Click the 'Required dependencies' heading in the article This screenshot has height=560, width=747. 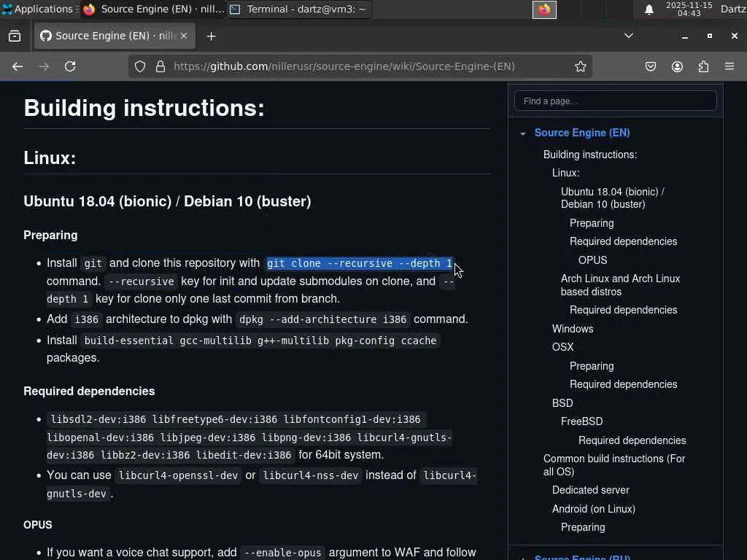click(89, 391)
